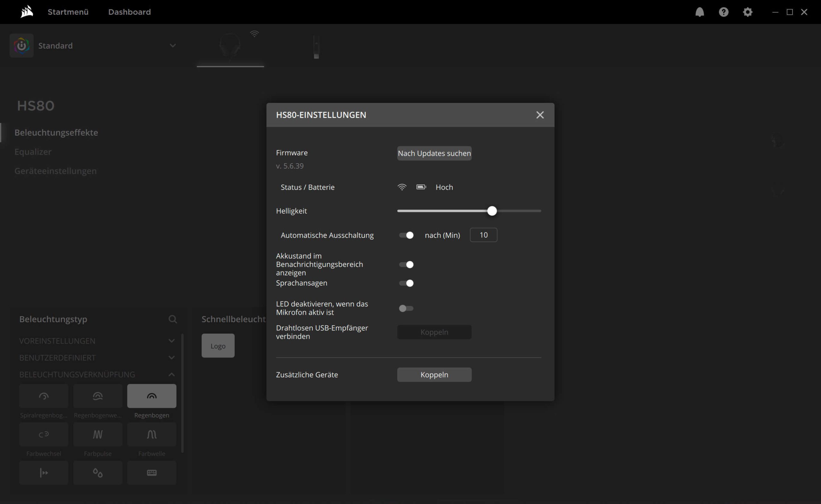Viewport: 821px width, 504px height.
Task: Click the Beleuchtungstyp search magnifier icon
Action: tap(172, 319)
